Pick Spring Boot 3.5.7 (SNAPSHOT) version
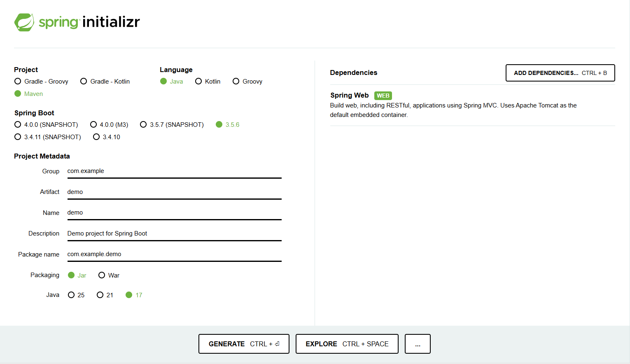This screenshot has width=630, height=364. click(x=143, y=125)
